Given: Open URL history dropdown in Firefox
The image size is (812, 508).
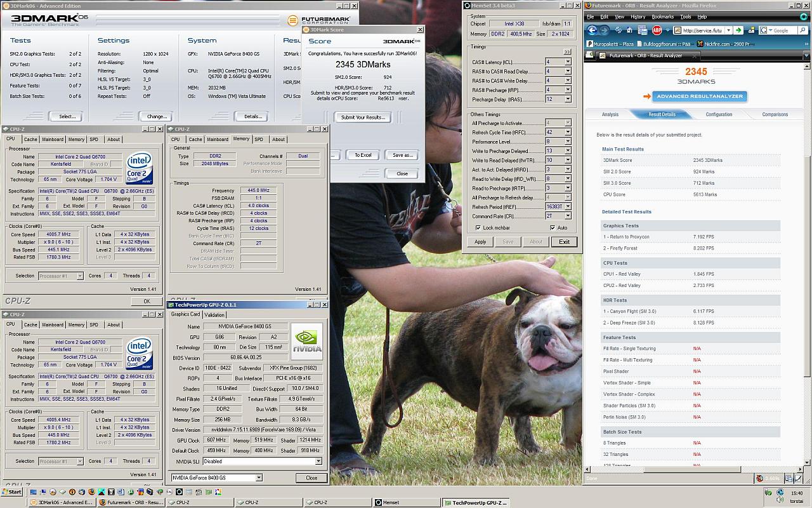Looking at the screenshot, I should click(x=729, y=30).
